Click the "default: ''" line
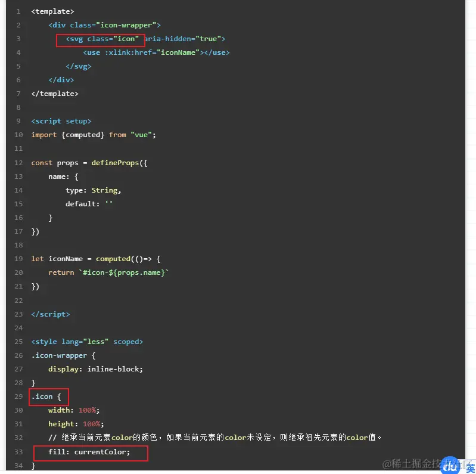Image resolution: width=476 pixels, height=474 pixels. (89, 204)
